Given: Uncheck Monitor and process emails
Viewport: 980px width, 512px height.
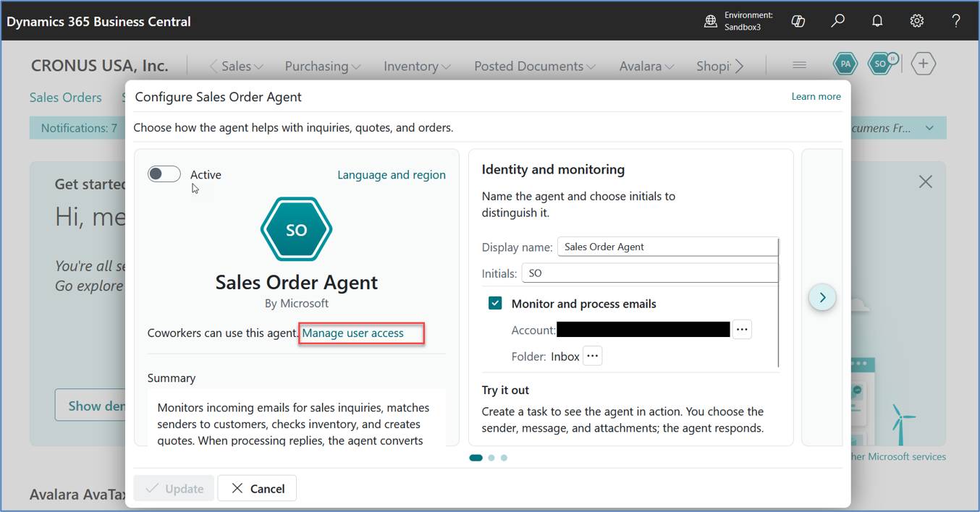Looking at the screenshot, I should click(495, 304).
